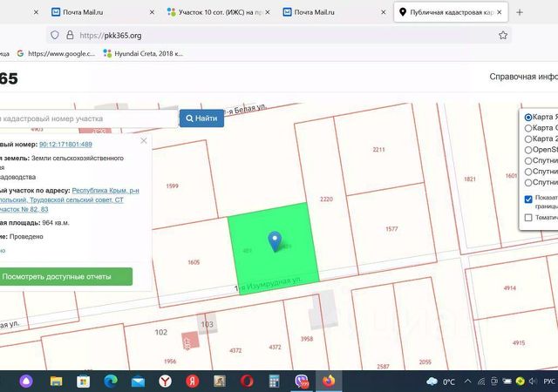Click map parcel labeled 1605
Viewport: 558px width, 392px height.
pos(194,262)
